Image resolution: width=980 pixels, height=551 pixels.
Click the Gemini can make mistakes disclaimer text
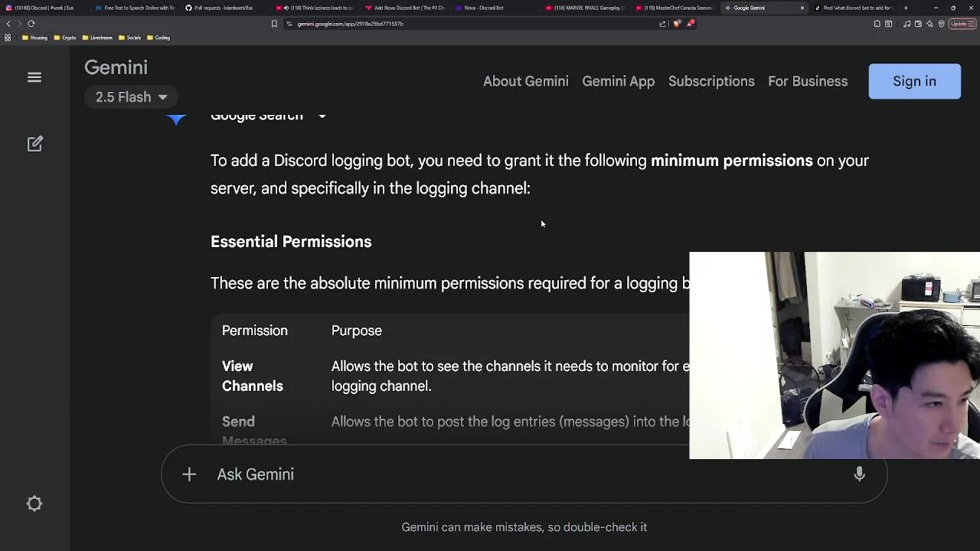pos(524,527)
